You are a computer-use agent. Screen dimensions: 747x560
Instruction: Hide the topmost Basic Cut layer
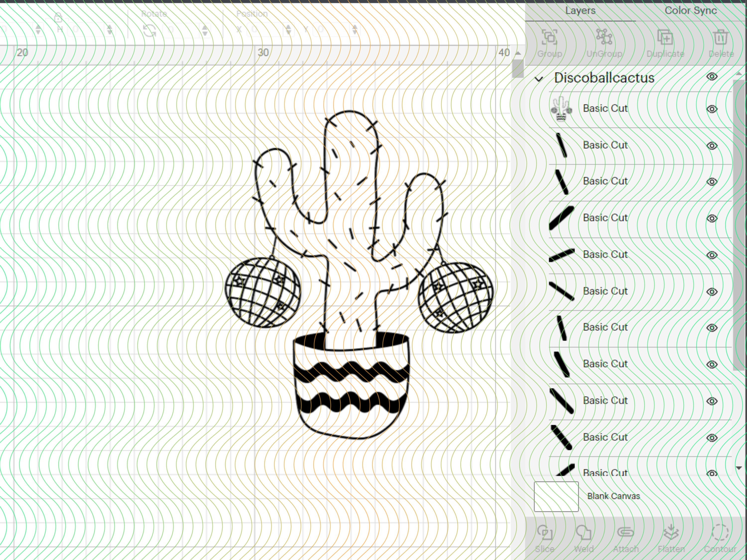click(x=712, y=109)
